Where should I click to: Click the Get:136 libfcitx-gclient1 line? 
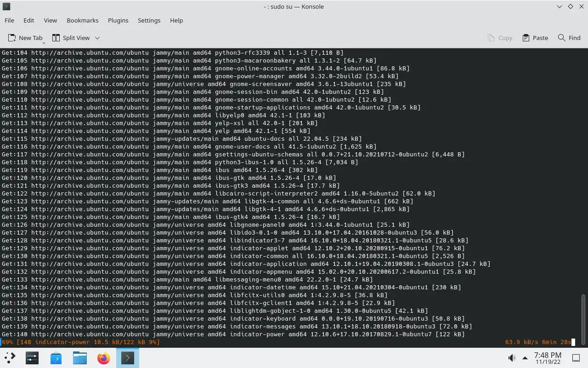[198, 303]
